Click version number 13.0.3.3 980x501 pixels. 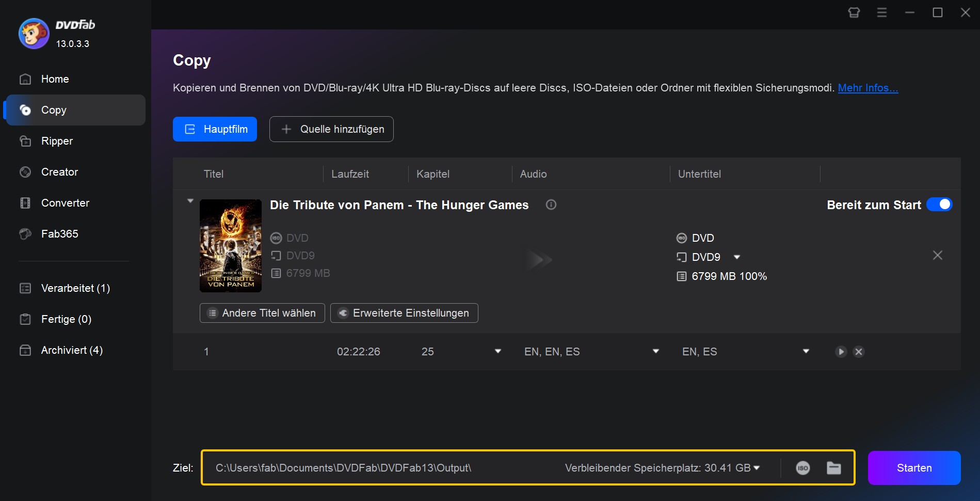[73, 44]
